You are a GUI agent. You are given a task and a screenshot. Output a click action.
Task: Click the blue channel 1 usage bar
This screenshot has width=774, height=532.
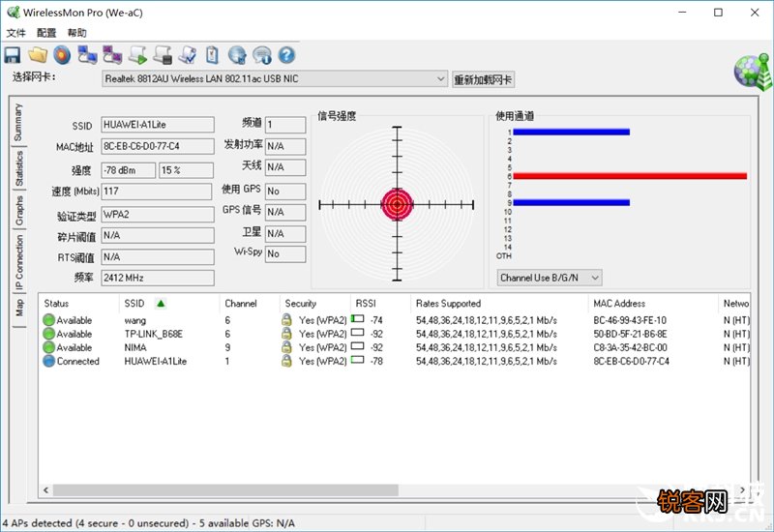(x=572, y=132)
